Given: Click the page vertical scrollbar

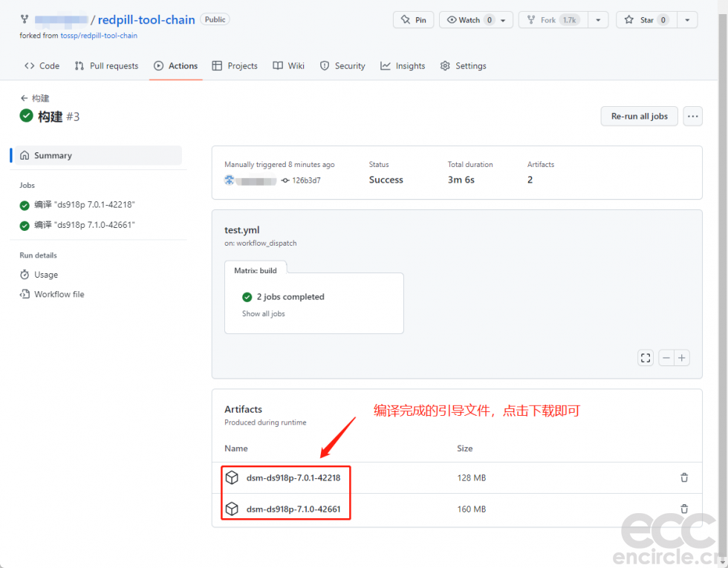Looking at the screenshot, I should tap(722, 284).
